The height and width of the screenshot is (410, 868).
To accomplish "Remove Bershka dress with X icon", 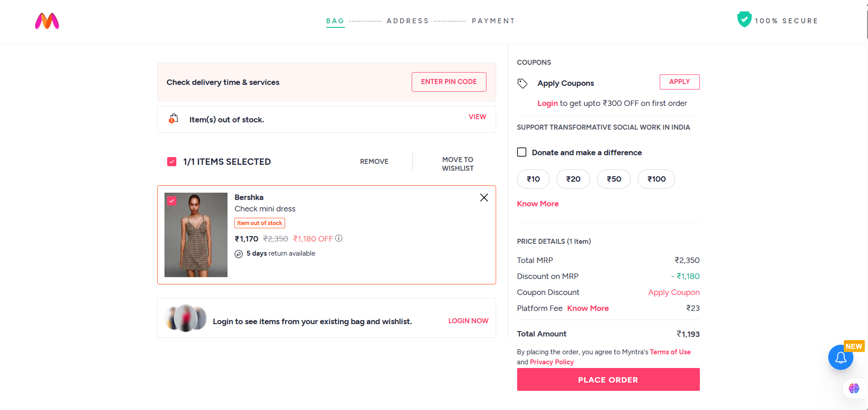I will 484,198.
